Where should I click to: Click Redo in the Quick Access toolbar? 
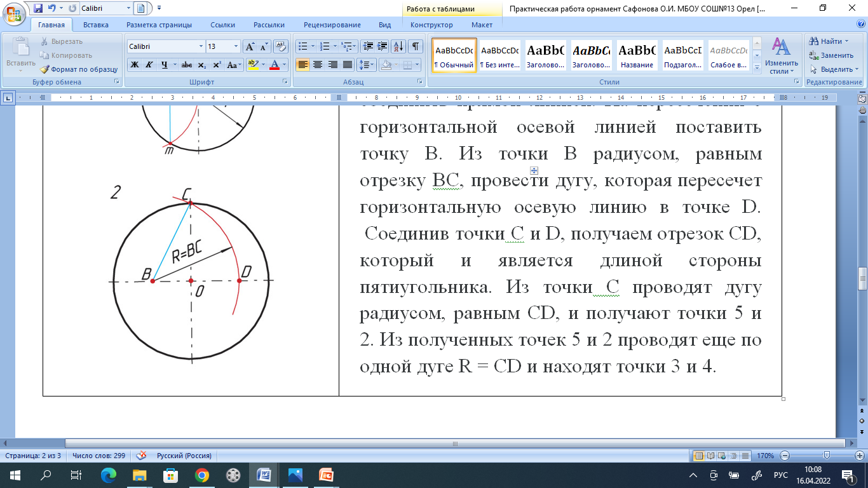(71, 8)
